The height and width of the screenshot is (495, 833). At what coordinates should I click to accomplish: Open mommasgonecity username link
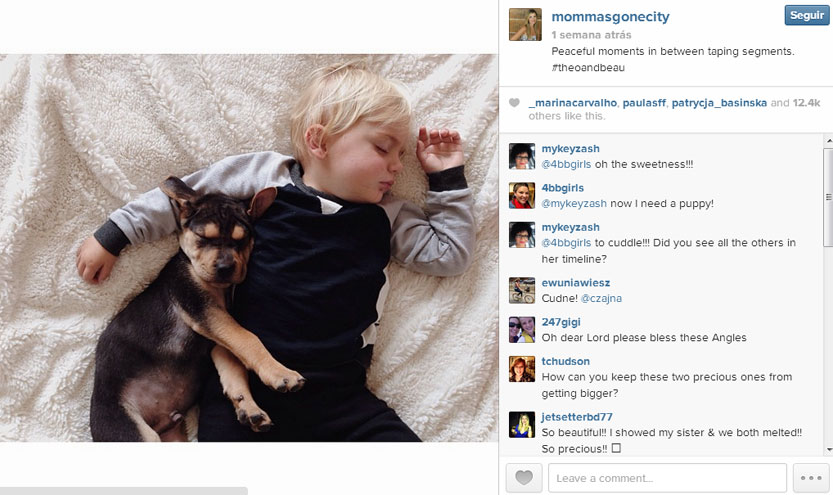[610, 17]
